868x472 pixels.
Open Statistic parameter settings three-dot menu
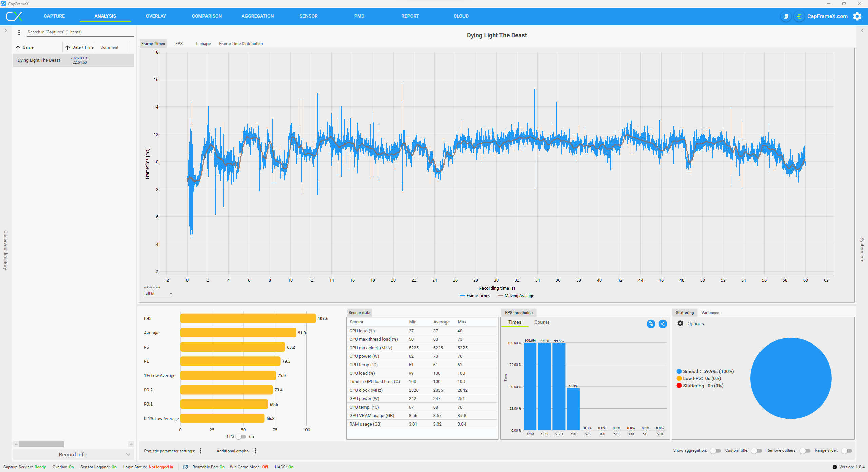pyautogui.click(x=201, y=451)
